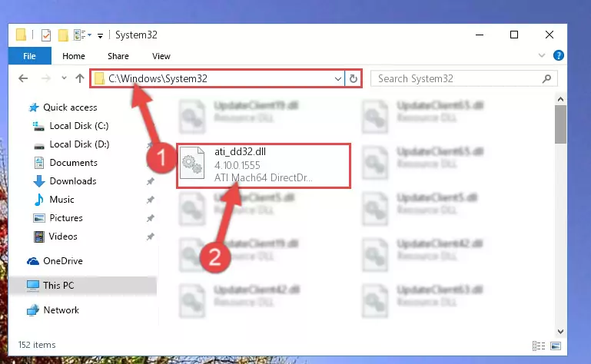The width and height of the screenshot is (591, 364).
Task: Click the Windows Explorer folder icon in title bar
Action: click(21, 35)
